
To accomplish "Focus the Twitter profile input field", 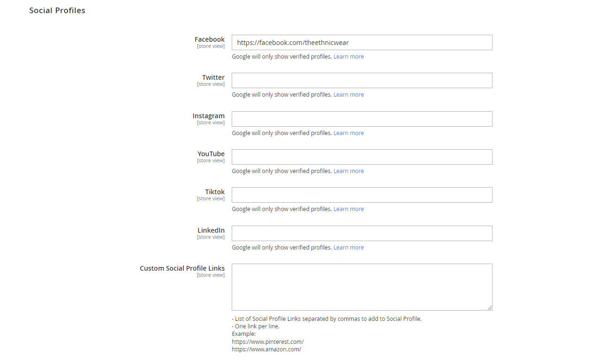I will pos(362,81).
